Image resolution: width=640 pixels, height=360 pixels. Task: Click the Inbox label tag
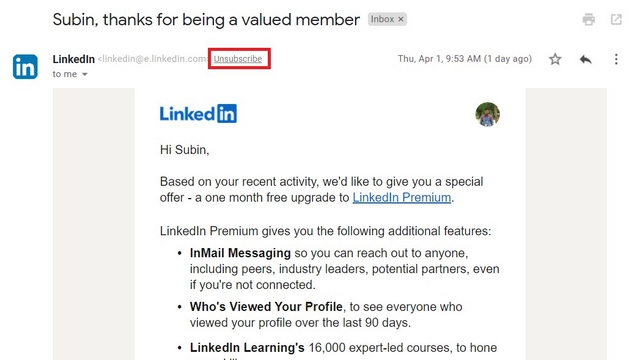click(x=382, y=19)
